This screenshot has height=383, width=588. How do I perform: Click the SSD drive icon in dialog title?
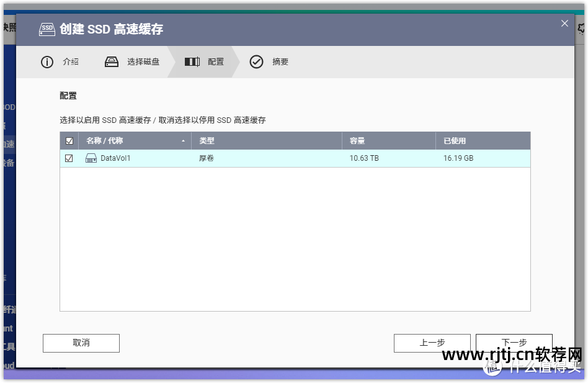pyautogui.click(x=47, y=30)
